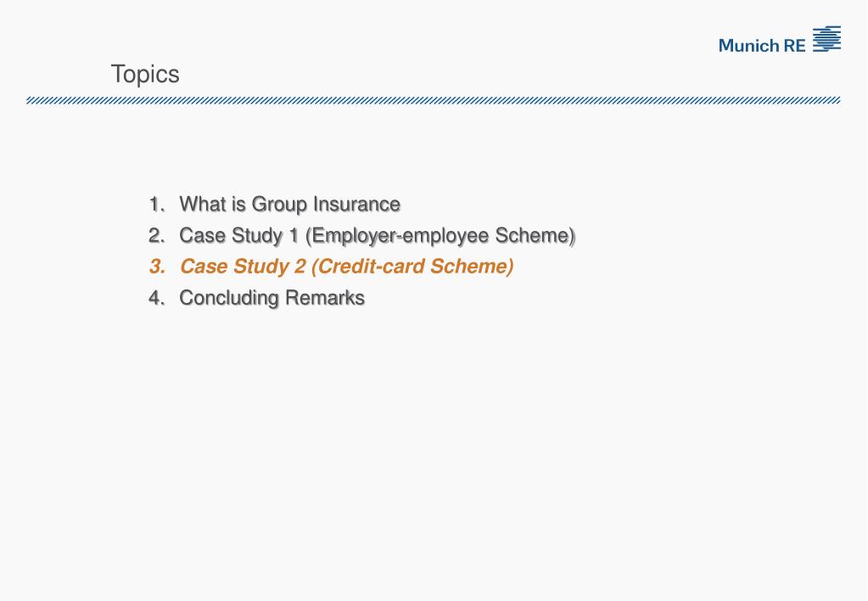Click the word 'Concluding' in item four
868x601 pixels.
coord(229,299)
